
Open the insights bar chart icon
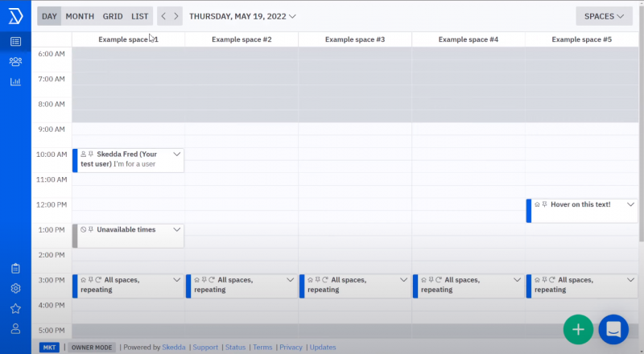click(15, 81)
